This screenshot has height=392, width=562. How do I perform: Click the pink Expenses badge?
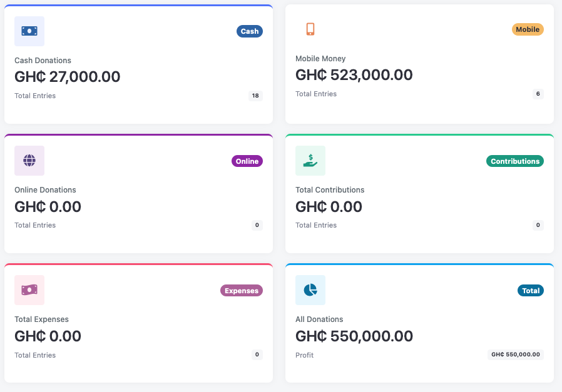[241, 291]
